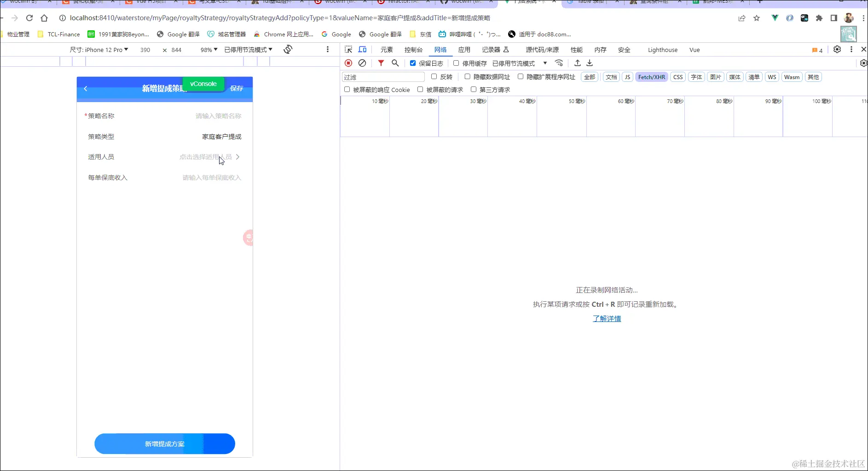Click the 了解详情 link

tap(607, 318)
